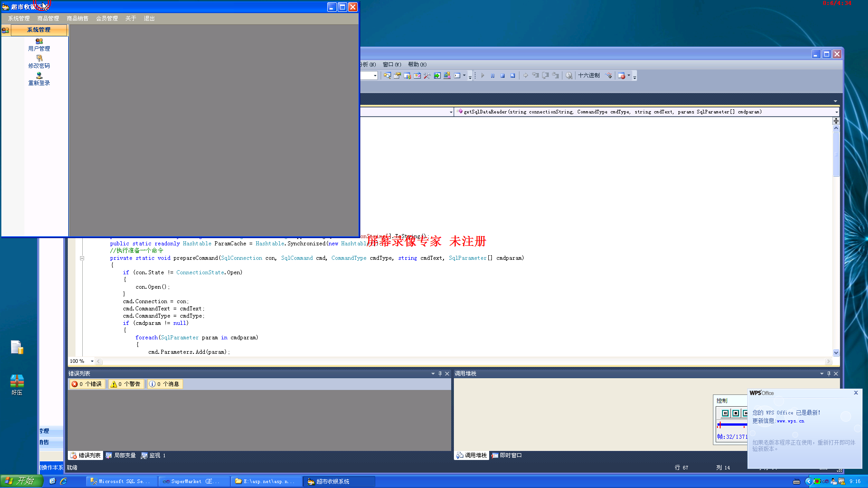Open 商品管理 menu in cashier app
The width and height of the screenshot is (868, 488).
pos(48,19)
